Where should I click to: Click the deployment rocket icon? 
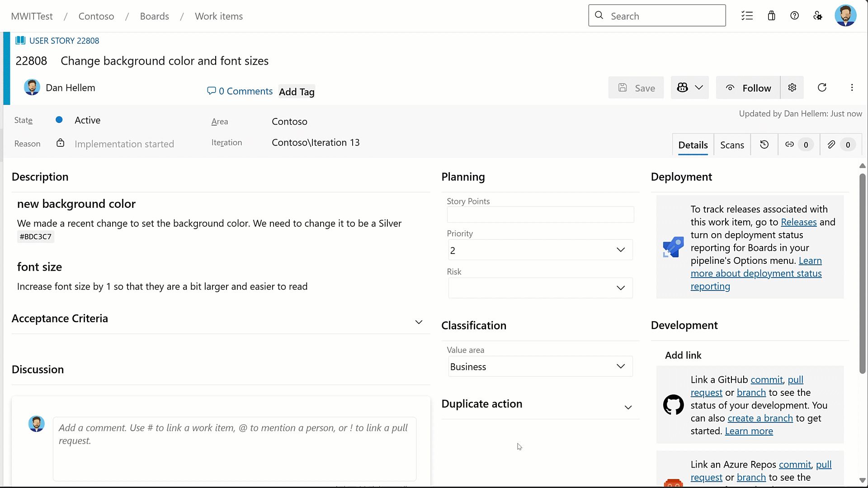tap(673, 247)
